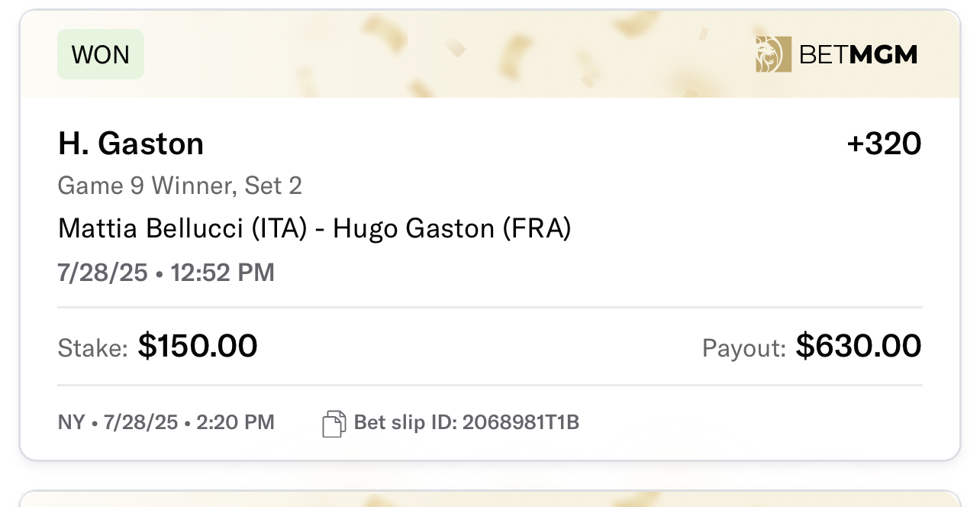Click the Game 9 Winner, Set 2 market
The height and width of the screenshot is (507, 980).
[180, 186]
